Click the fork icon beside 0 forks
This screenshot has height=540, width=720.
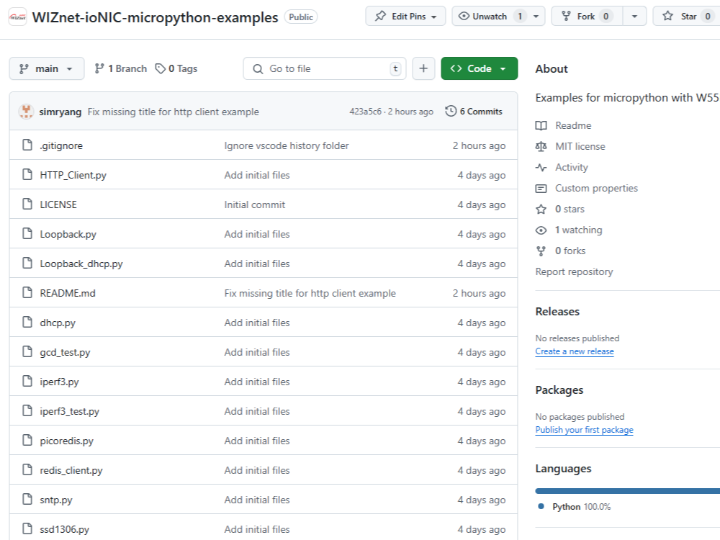tap(541, 251)
